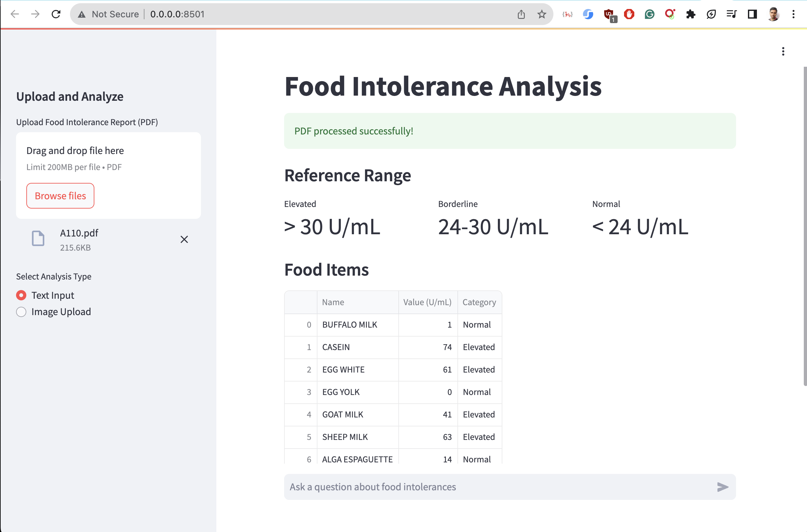807x532 pixels.
Task: Click the page vertical scrollbar
Action: (805, 226)
